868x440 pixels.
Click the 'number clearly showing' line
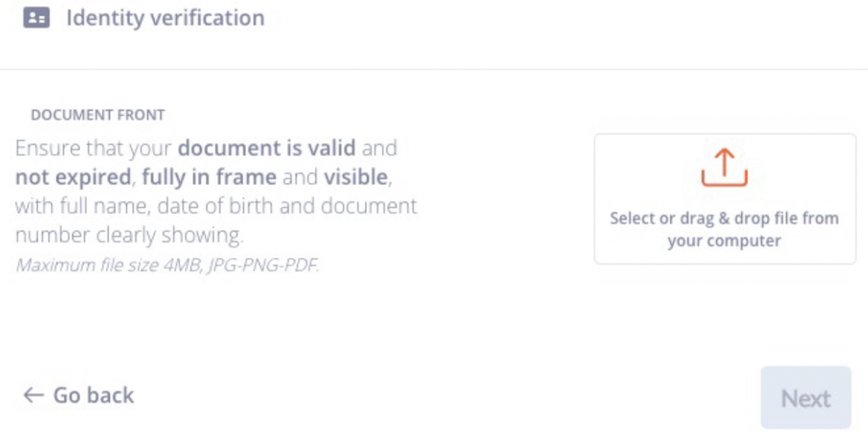coord(129,236)
